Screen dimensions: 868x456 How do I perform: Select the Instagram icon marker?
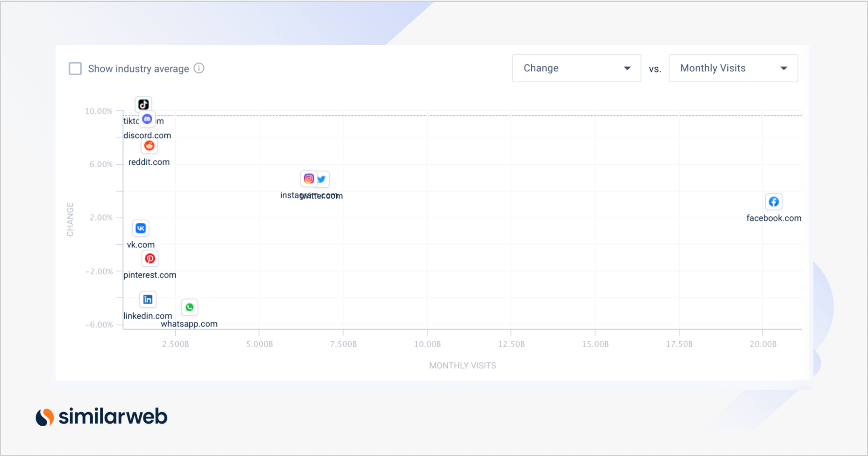click(x=309, y=178)
